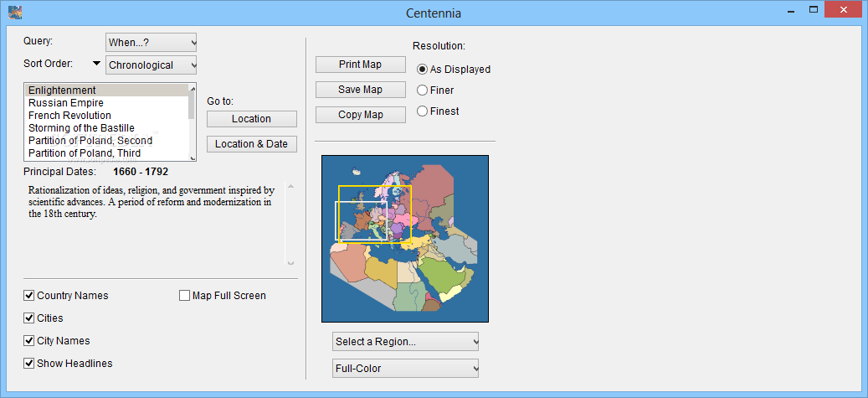Screen dimensions: 868x398
Task: Select French Revolution in the event list
Action: pos(107,116)
